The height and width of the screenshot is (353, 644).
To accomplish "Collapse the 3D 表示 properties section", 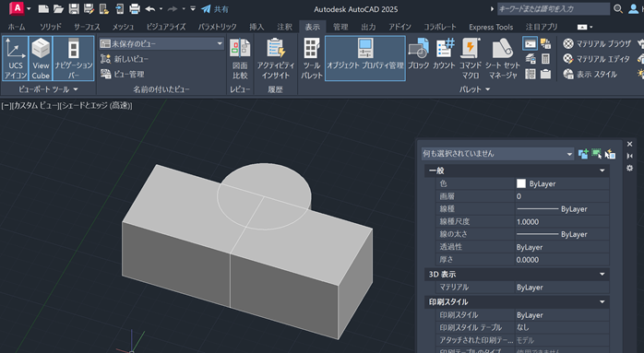I will pyautogui.click(x=602, y=274).
